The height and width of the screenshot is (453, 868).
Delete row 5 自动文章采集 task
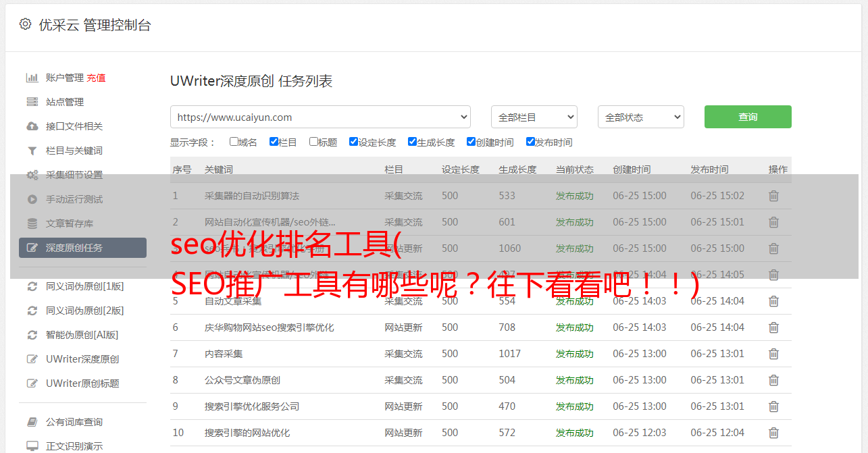coord(774,301)
